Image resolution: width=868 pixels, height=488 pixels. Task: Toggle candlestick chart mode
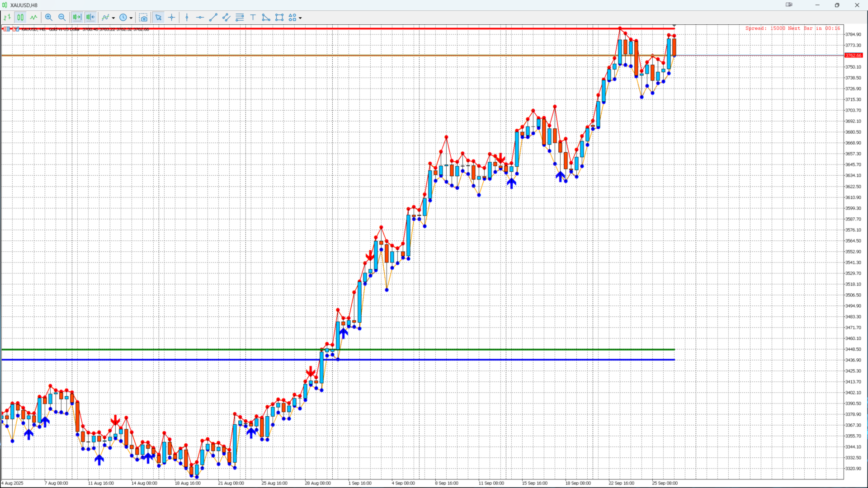click(x=20, y=18)
